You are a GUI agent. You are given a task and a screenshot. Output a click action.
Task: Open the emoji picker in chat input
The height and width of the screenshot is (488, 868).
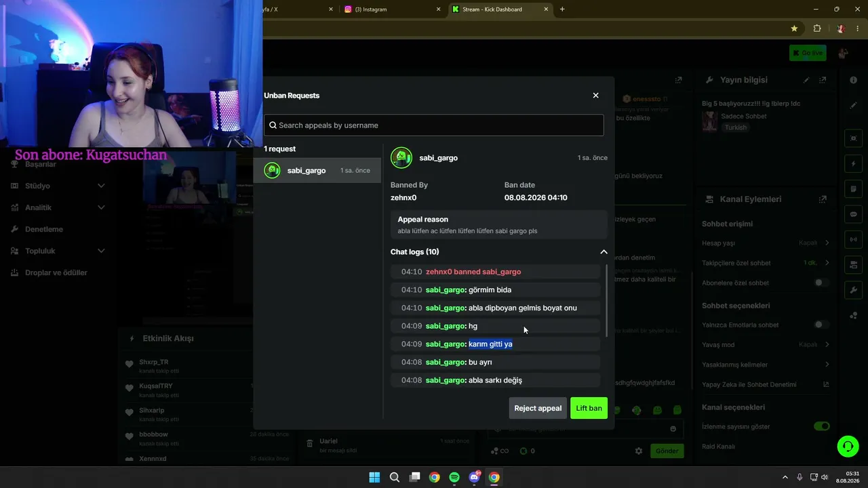tap(673, 428)
